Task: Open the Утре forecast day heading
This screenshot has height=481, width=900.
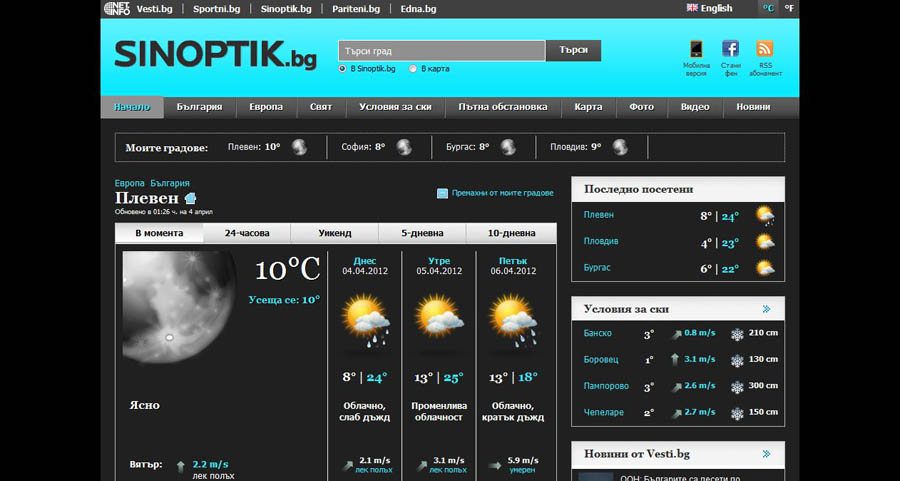Action: coord(439,261)
